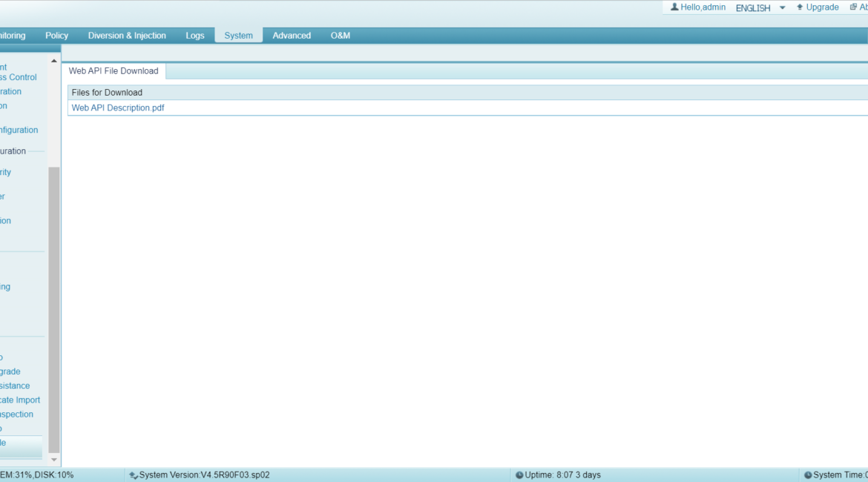The width and height of the screenshot is (868, 482).
Task: Click the Uptime clock icon in status bar
Action: 520,475
